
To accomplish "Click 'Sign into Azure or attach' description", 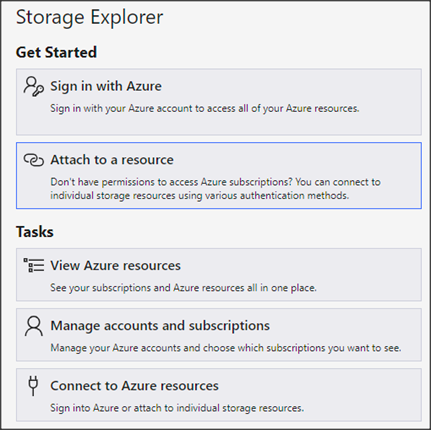I will pyautogui.click(x=177, y=408).
